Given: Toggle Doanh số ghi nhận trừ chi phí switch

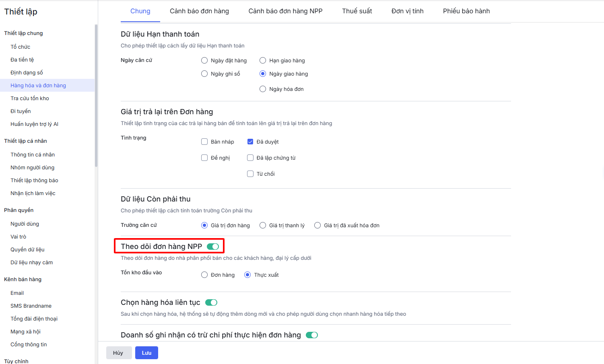Looking at the screenshot, I should point(311,335).
